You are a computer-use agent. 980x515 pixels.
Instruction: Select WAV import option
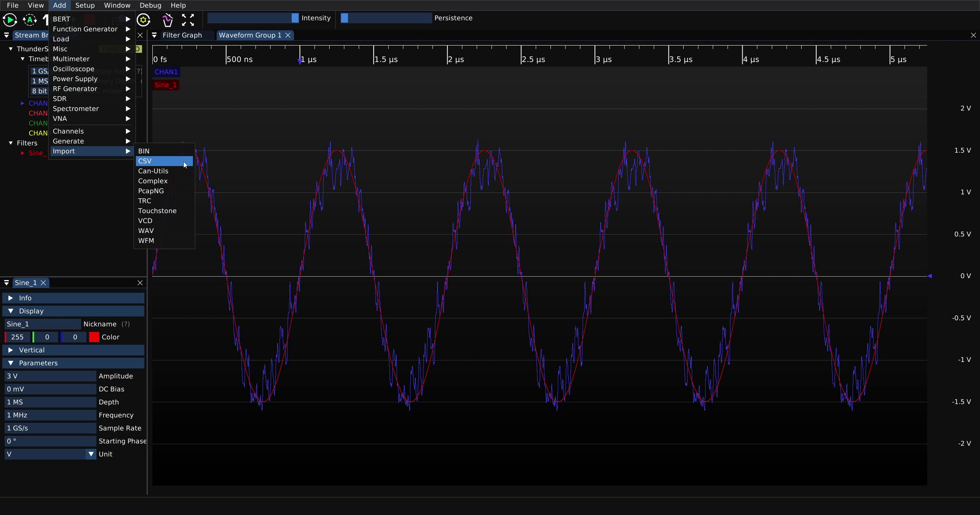(x=164, y=231)
